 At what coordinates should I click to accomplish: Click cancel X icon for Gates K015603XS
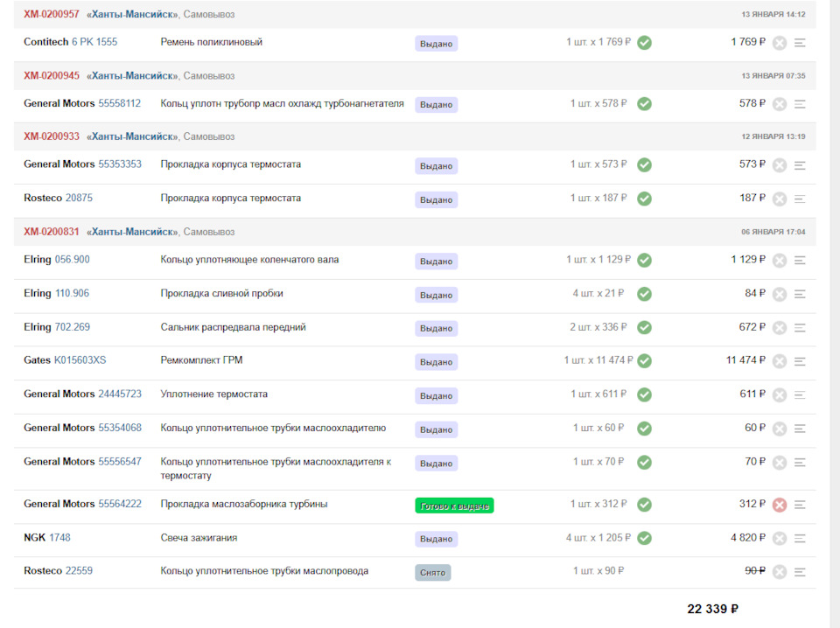pos(780,361)
